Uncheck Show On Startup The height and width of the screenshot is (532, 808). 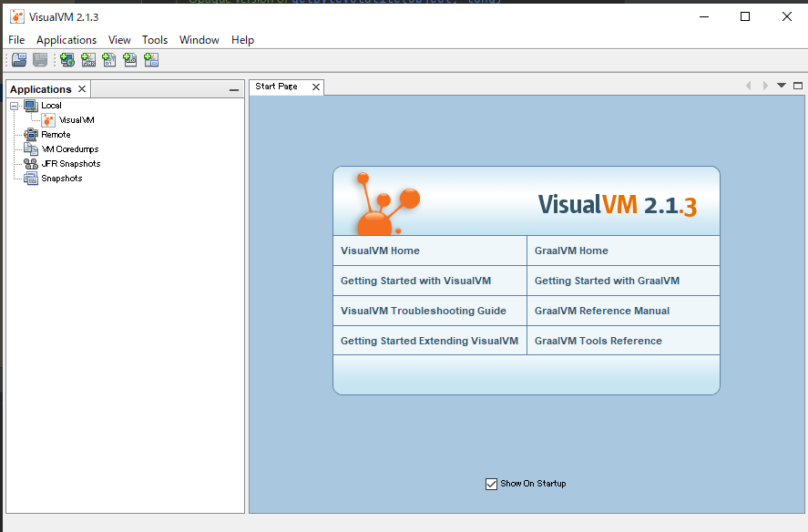[491, 484]
